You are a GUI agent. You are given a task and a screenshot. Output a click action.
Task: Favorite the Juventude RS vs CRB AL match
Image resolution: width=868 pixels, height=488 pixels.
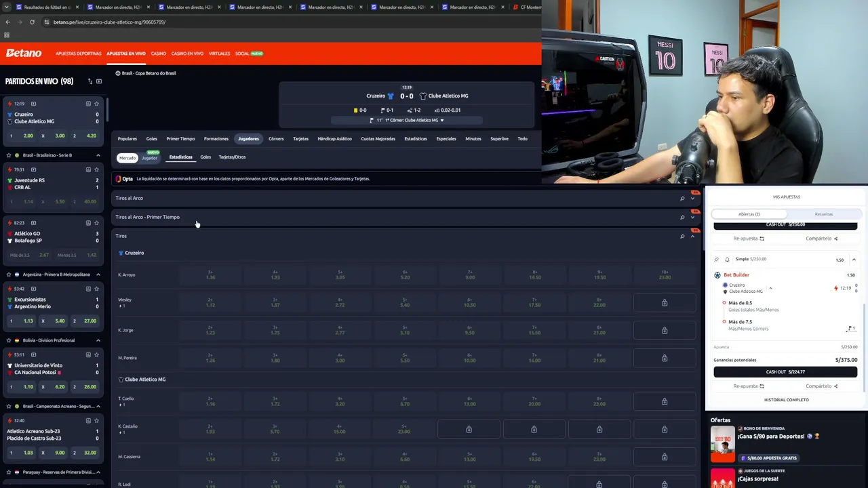click(x=96, y=169)
